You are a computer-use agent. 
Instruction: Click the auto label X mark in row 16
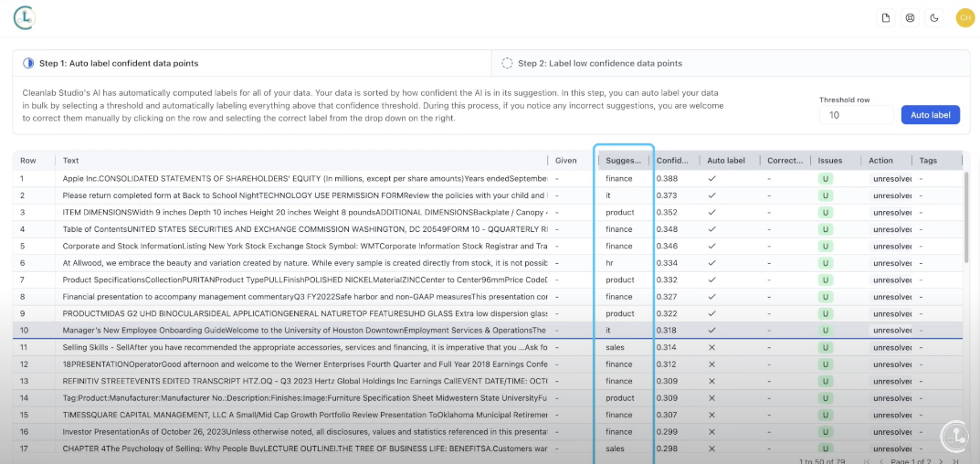(x=711, y=431)
